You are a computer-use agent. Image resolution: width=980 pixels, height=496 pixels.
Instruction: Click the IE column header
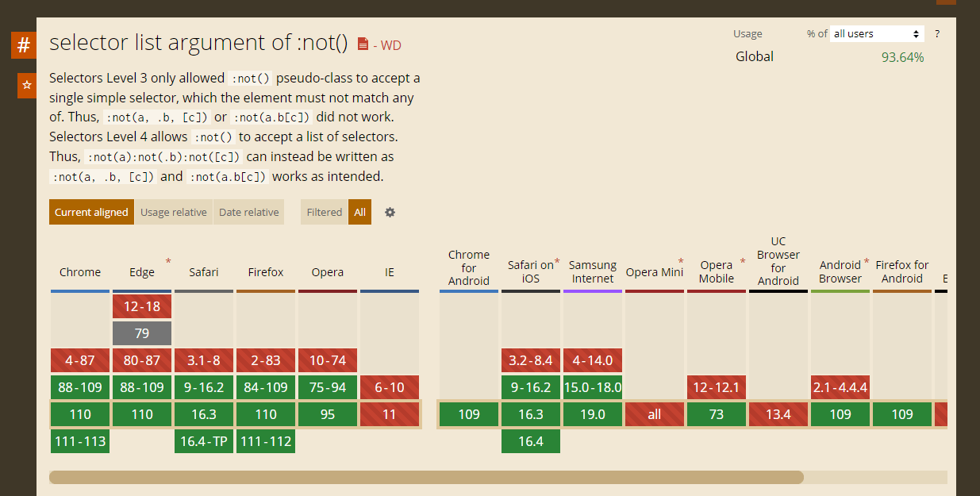point(390,272)
